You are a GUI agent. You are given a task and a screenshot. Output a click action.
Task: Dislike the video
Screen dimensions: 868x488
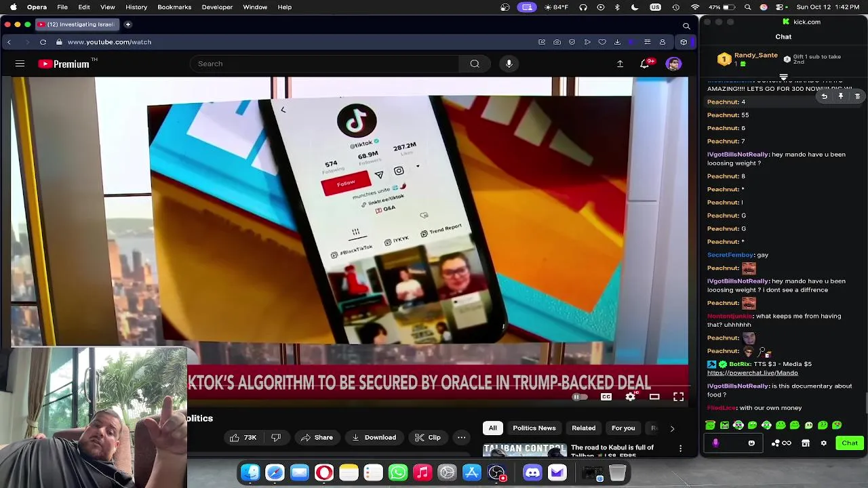point(276,438)
